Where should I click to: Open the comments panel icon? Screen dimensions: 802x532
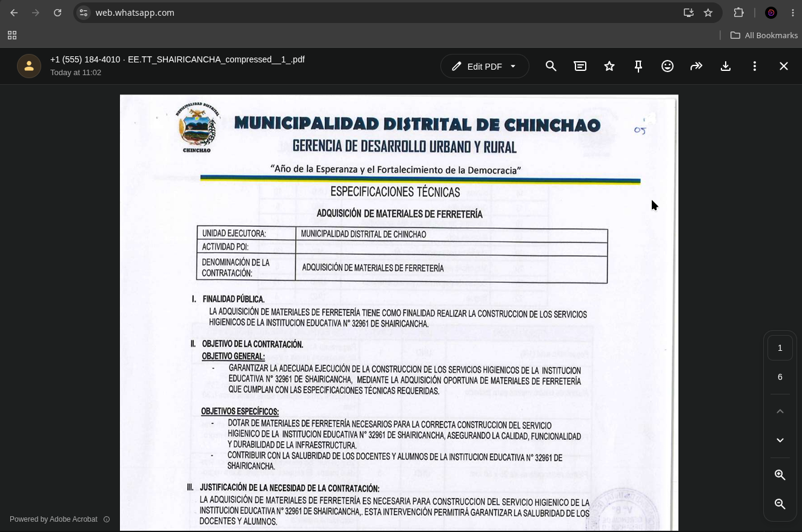580,66
